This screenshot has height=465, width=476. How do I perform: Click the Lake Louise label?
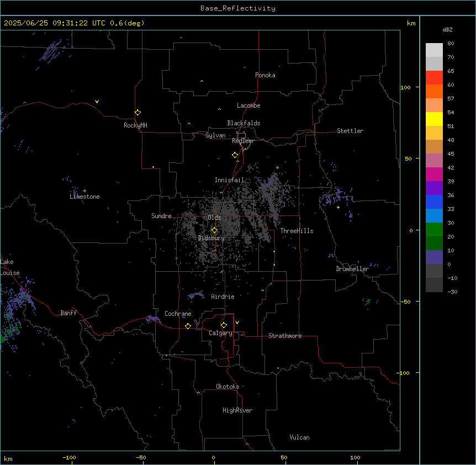[10, 267]
